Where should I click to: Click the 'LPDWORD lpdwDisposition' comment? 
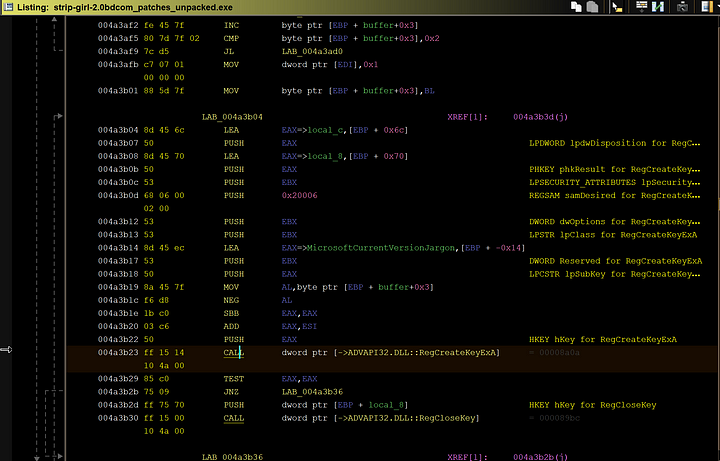point(615,143)
